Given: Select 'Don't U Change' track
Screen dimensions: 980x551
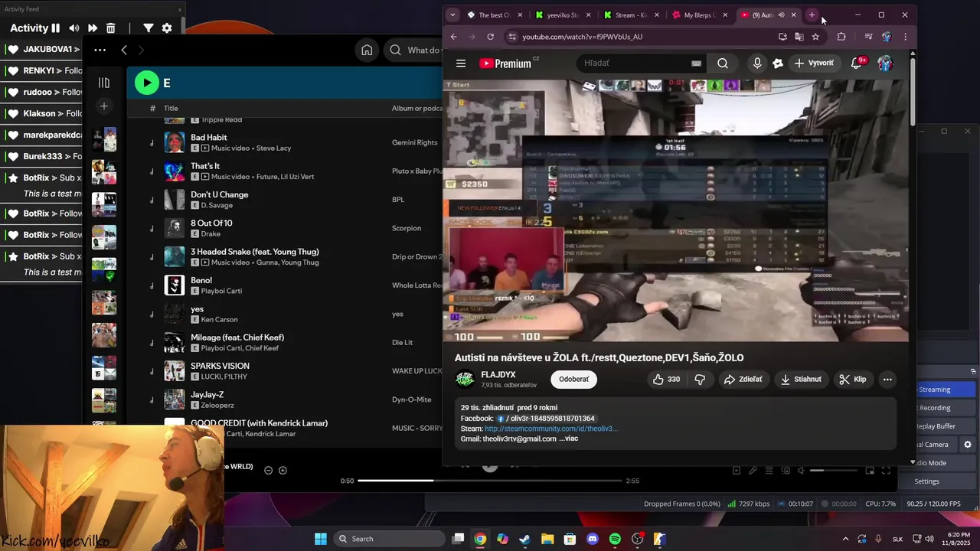Looking at the screenshot, I should tap(219, 194).
